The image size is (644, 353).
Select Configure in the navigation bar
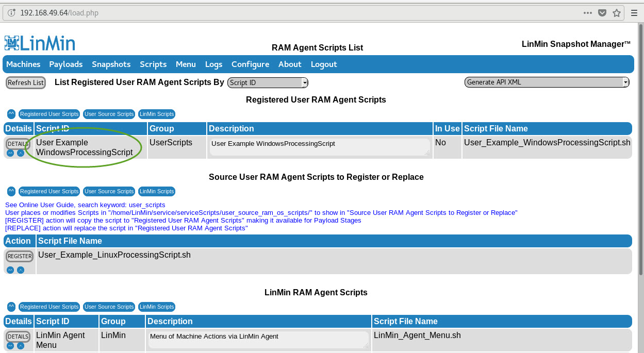pos(250,64)
